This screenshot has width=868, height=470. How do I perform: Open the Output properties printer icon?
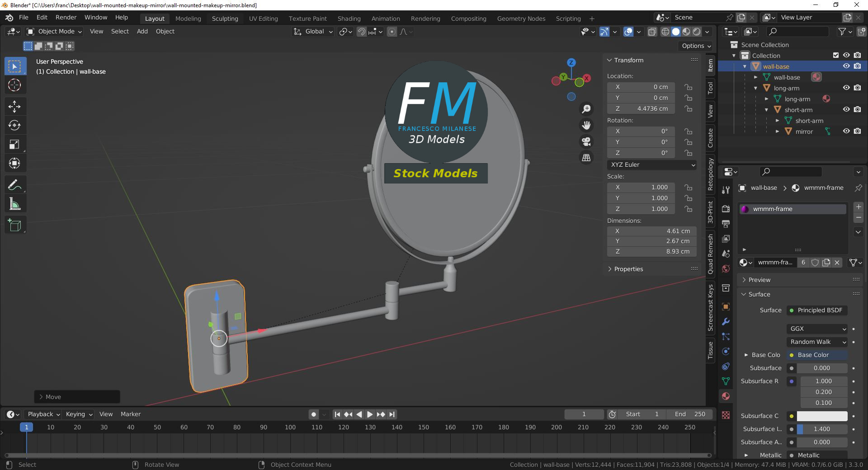point(726,224)
